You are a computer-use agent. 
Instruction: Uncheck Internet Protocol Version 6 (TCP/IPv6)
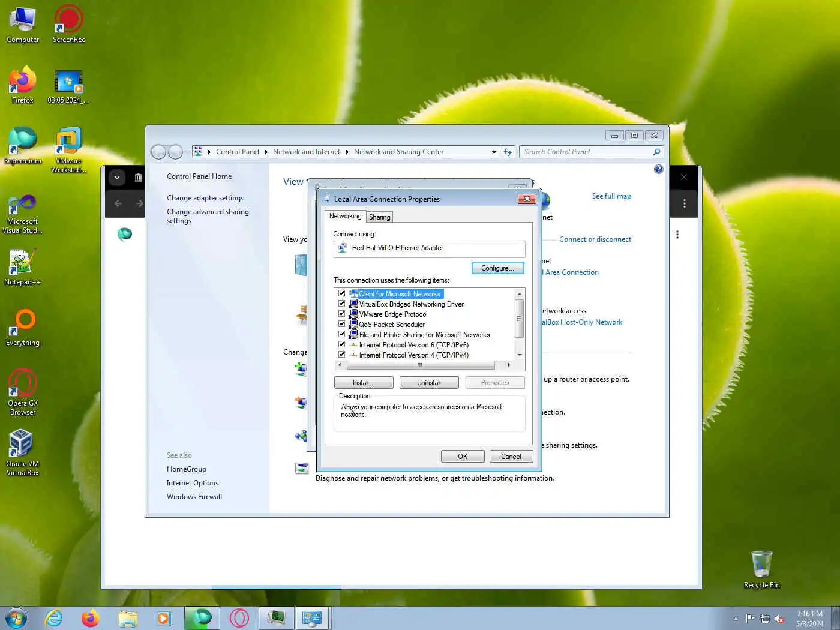[x=341, y=344]
